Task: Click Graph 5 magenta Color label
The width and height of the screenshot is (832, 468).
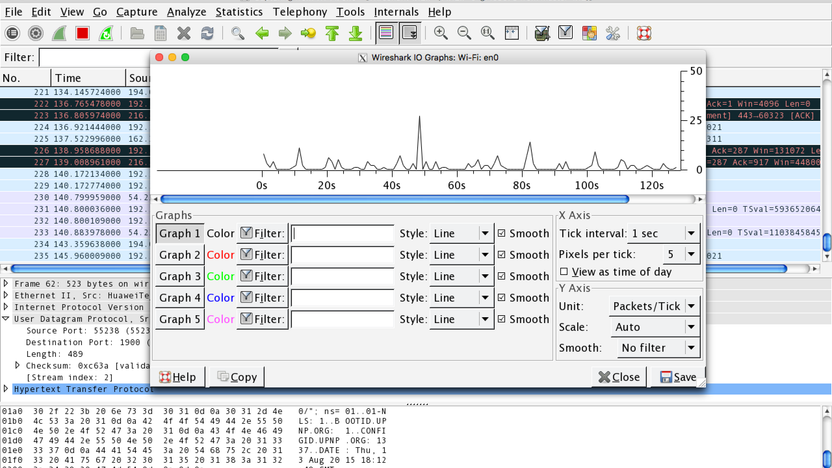Action: (x=220, y=319)
